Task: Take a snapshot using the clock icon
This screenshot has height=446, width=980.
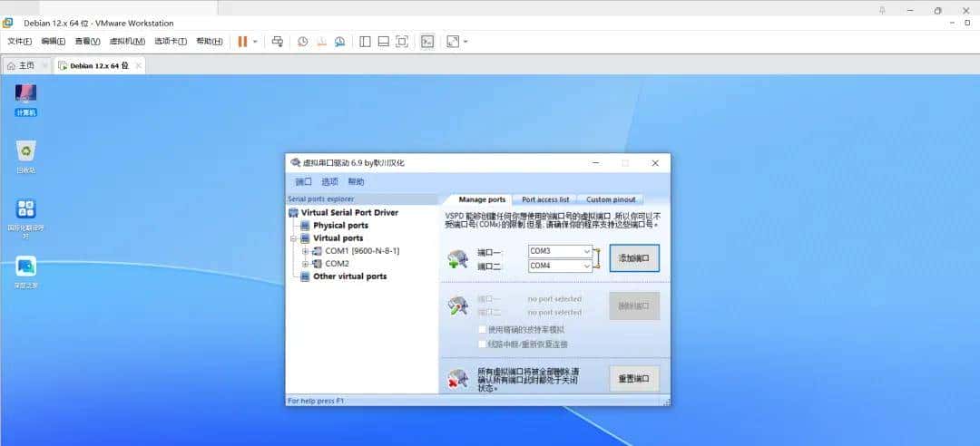Action: pos(302,42)
